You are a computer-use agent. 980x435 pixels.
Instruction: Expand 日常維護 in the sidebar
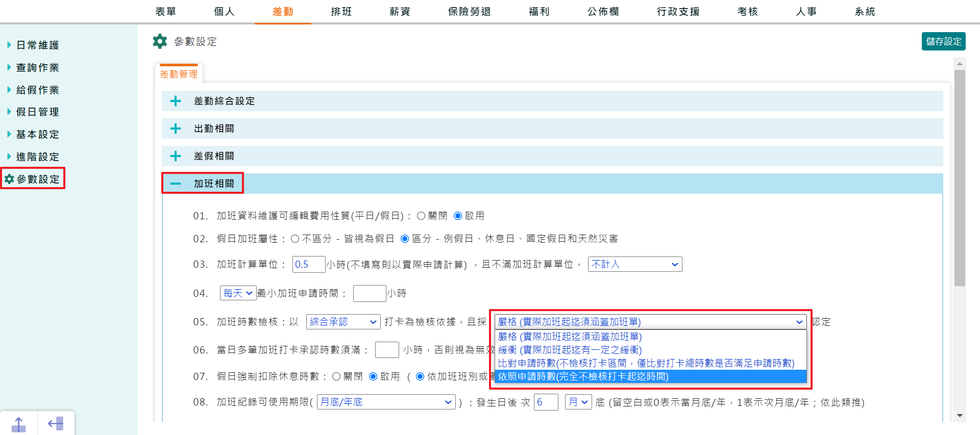click(37, 45)
